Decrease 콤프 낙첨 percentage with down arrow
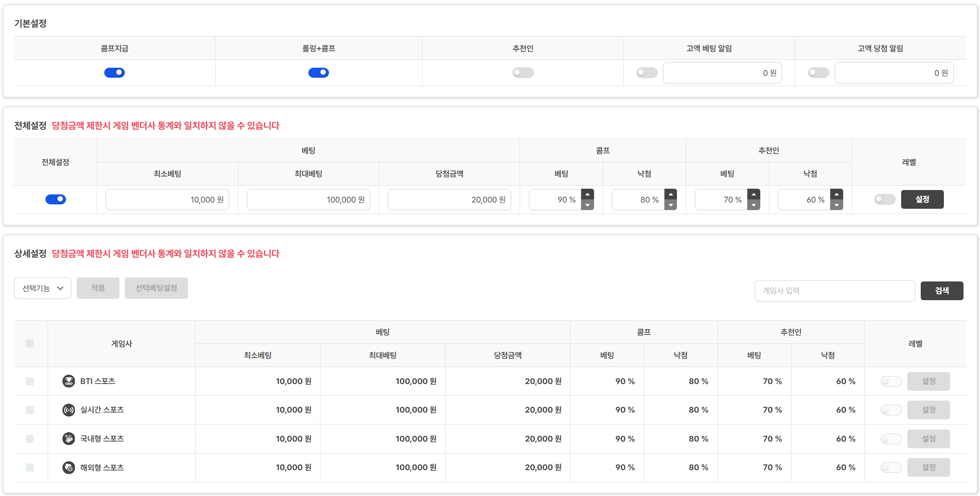 pyautogui.click(x=670, y=205)
